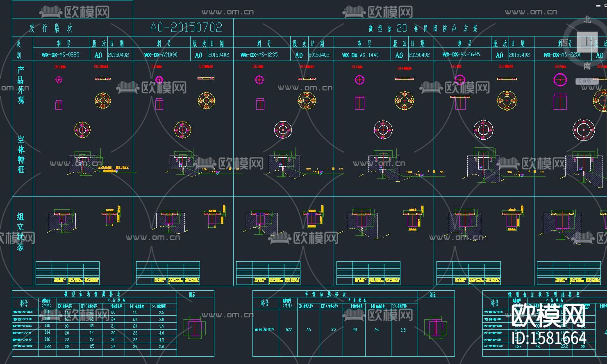The image size is (607, 364).
Task: Select D14 cell in selection spec table
Action: pos(47,332)
